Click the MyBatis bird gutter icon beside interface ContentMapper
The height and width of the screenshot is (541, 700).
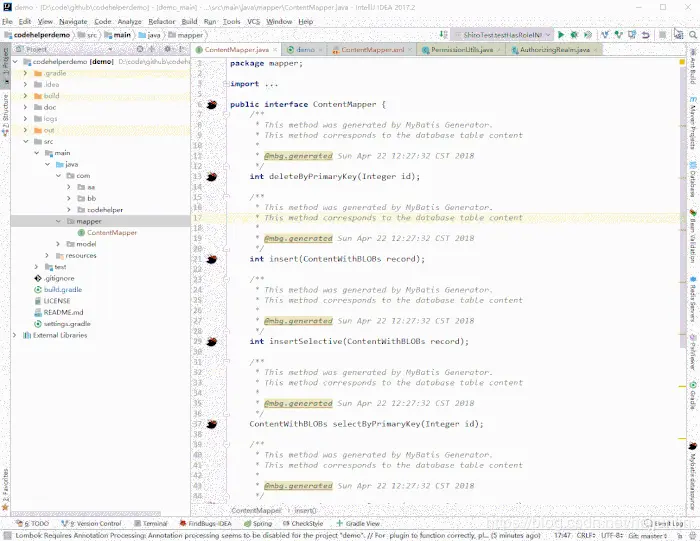pos(212,105)
